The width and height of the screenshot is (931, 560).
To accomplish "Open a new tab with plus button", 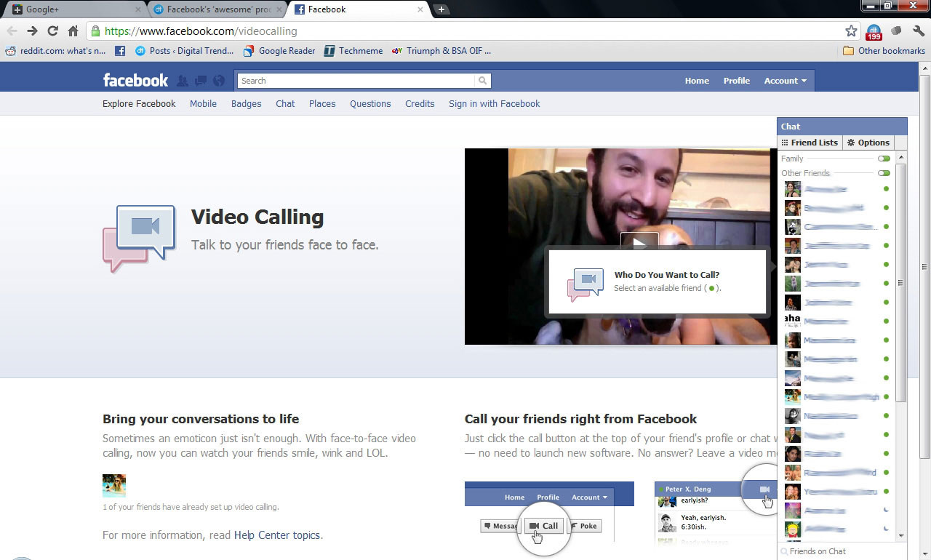I will pos(441,9).
